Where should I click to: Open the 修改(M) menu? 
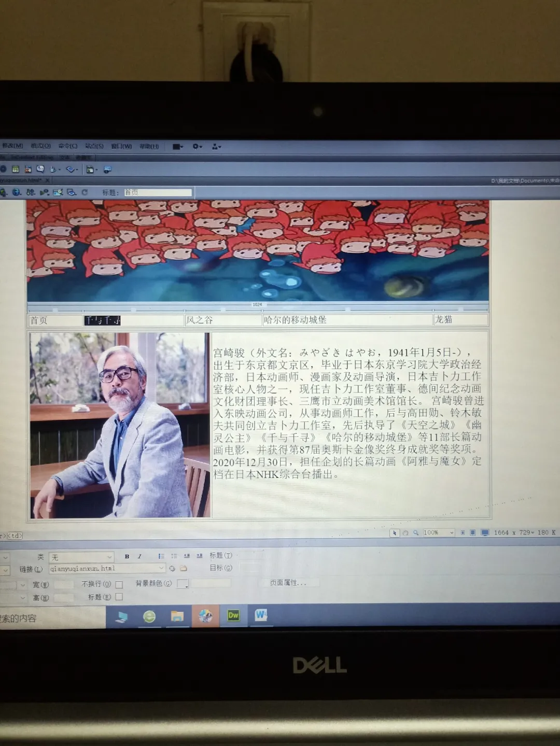(x=12, y=146)
